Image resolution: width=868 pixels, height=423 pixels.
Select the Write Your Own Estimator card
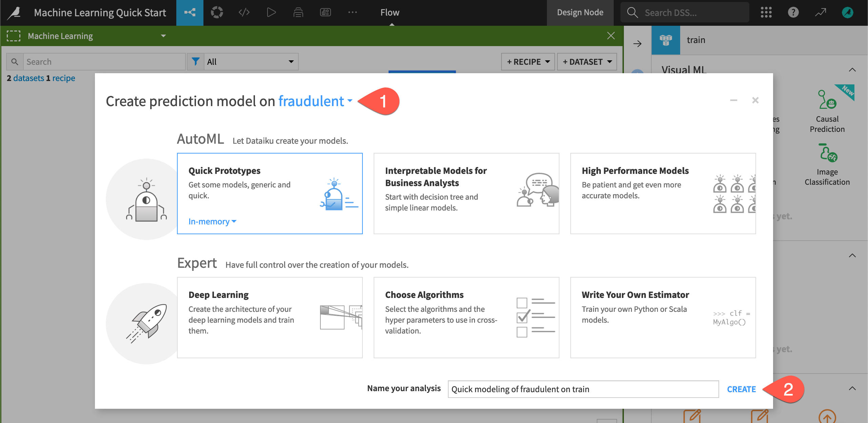click(663, 318)
